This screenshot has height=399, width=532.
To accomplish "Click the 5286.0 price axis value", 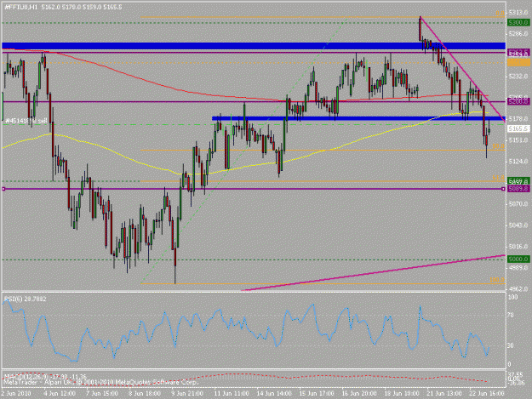I will pos(518,34).
